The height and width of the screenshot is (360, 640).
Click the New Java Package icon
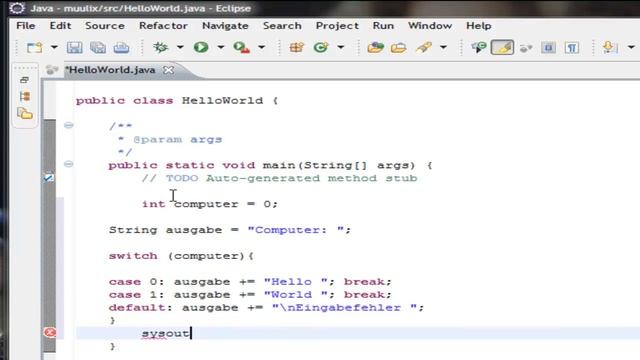[x=297, y=47]
